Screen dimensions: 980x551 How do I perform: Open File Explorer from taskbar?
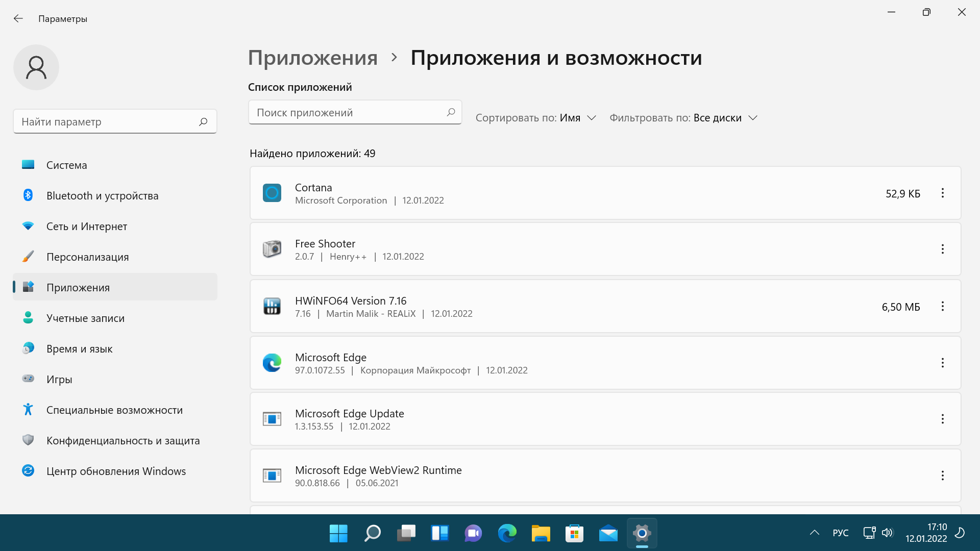pos(541,534)
